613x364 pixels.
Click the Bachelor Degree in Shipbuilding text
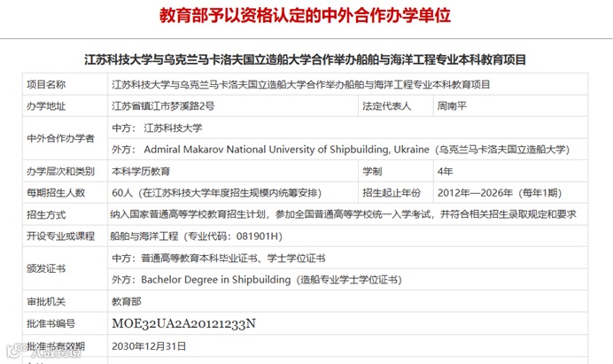pos(216,280)
